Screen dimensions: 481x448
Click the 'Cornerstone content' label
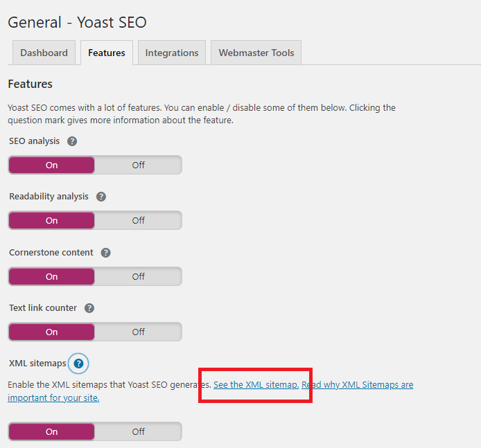pyautogui.click(x=51, y=253)
